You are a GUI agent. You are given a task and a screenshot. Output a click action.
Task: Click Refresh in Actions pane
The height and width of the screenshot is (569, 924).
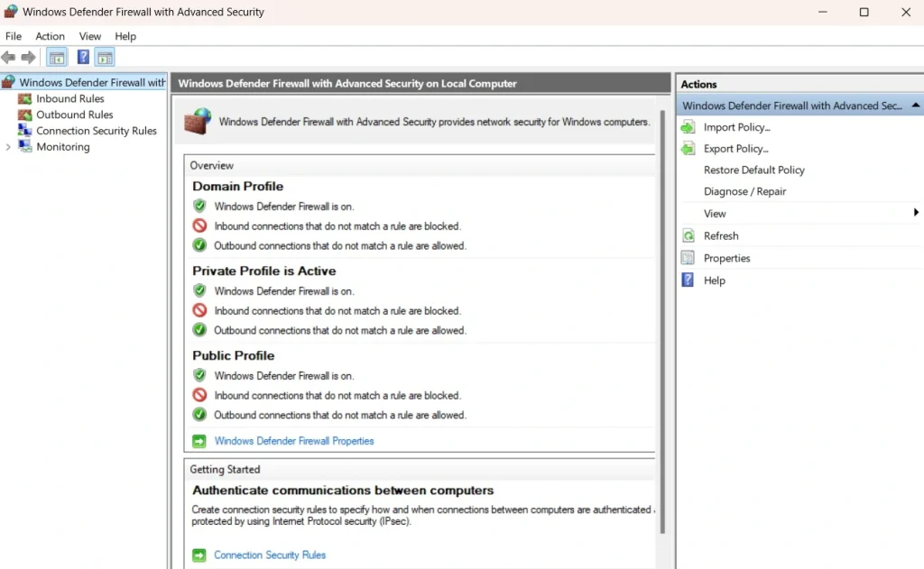coord(721,235)
